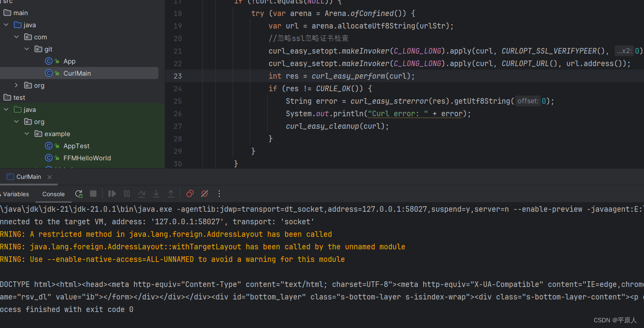Click the Pause Program icon

click(x=127, y=194)
